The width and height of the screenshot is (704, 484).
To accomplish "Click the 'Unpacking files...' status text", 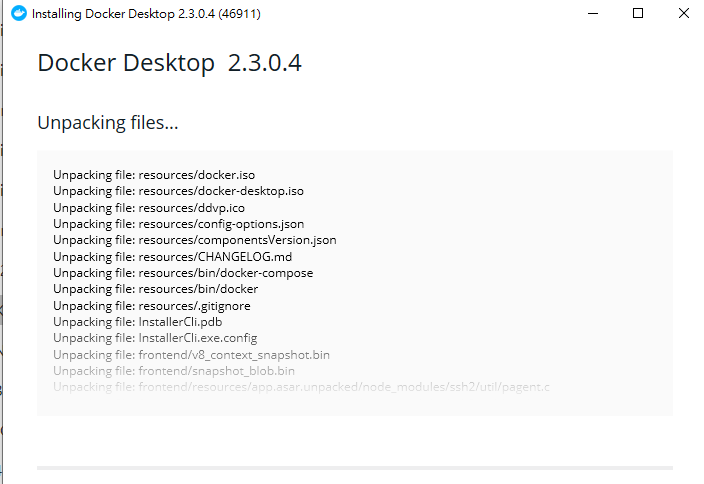I will [108, 123].
